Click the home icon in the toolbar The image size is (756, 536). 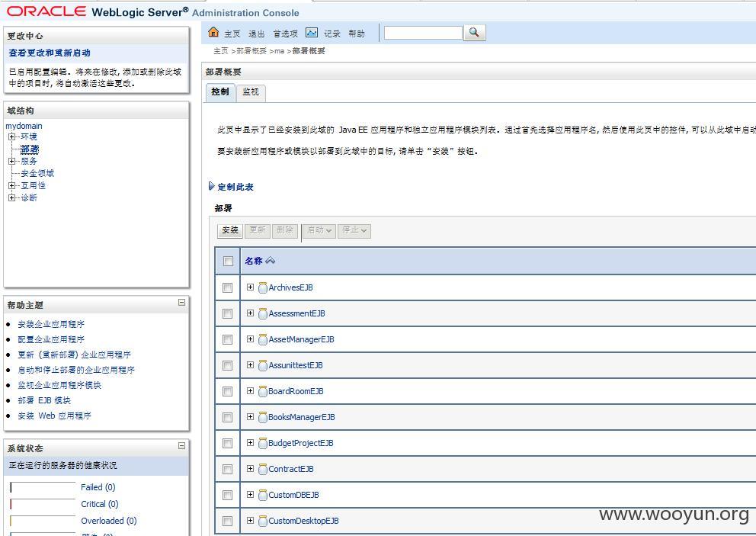pos(213,32)
